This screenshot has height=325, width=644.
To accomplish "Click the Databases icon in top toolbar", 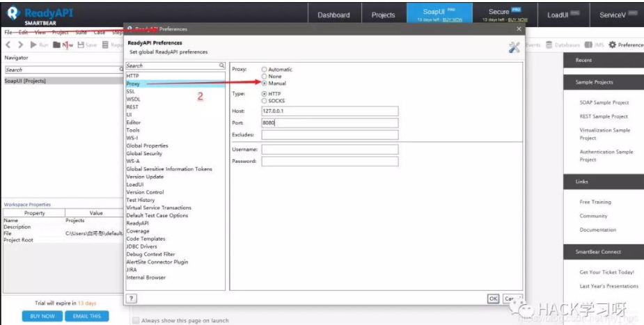I will point(549,45).
